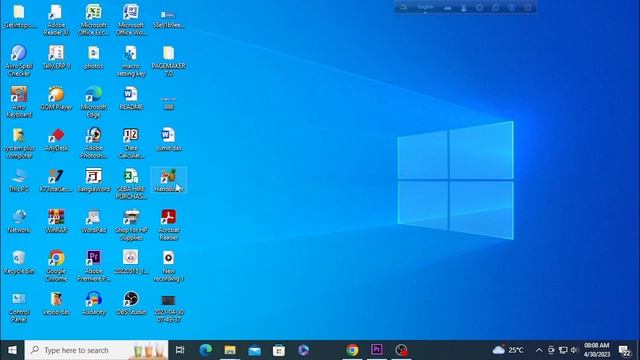
Task: Click the Type here to search box
Action: pos(96,350)
